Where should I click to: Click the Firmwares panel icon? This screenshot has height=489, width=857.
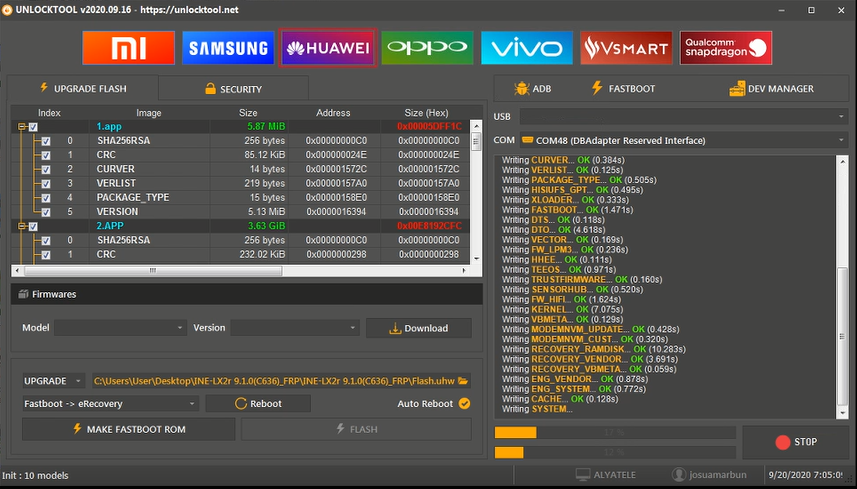coord(23,294)
